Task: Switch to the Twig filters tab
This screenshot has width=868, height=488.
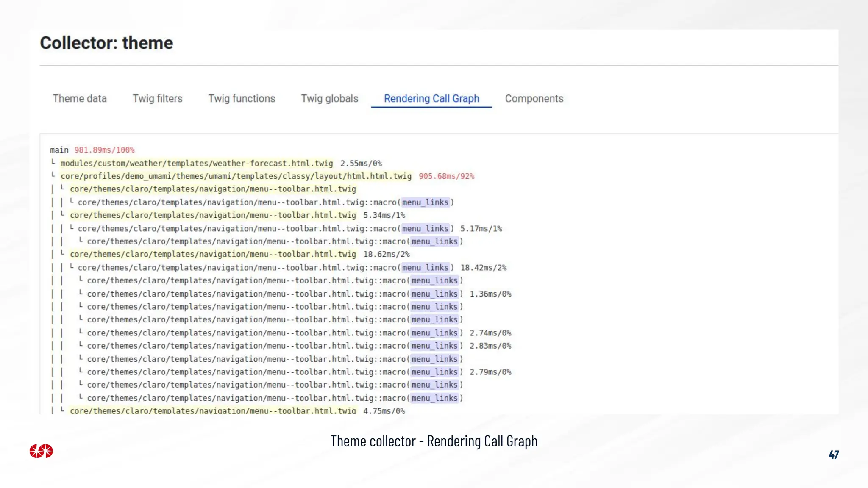Action: coord(157,99)
